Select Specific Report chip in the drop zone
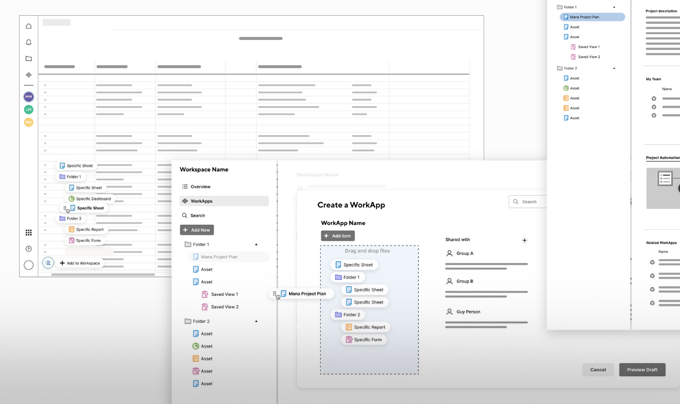 point(366,327)
